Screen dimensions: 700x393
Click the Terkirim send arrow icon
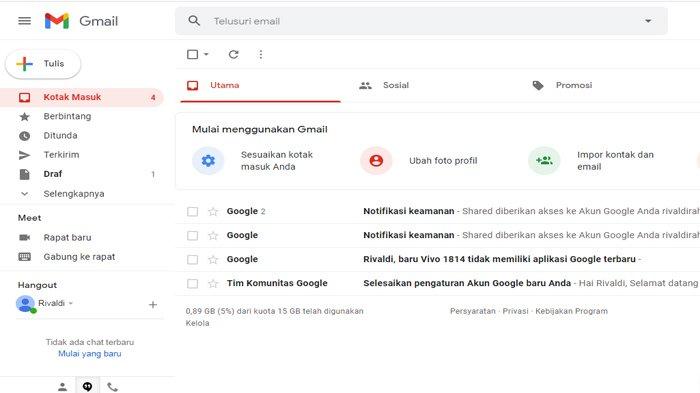(x=25, y=155)
